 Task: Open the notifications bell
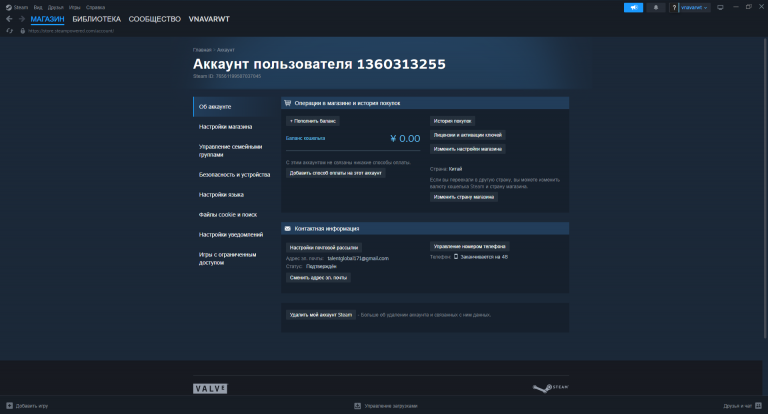pos(656,7)
